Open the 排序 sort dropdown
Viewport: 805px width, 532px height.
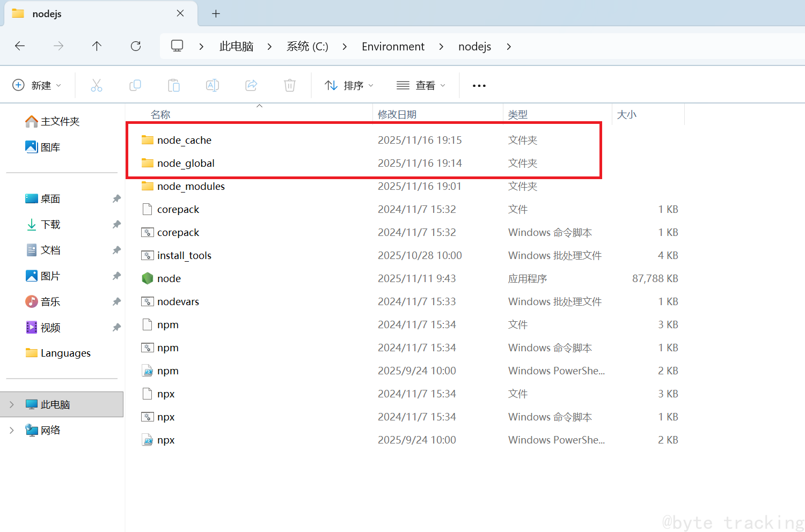[349, 85]
